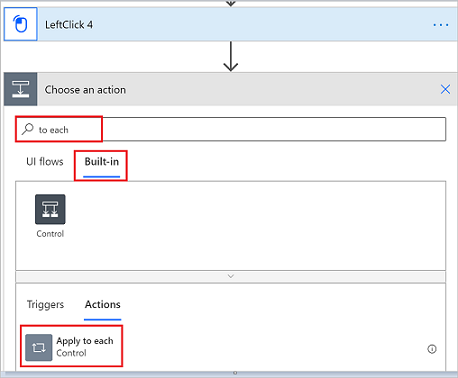The height and width of the screenshot is (378, 458).
Task: Click the LeftClick 4 mouse icon
Action: pos(20,24)
